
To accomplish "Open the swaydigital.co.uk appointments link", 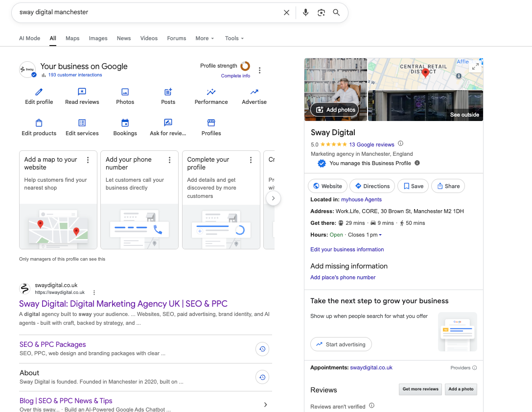I will click(x=371, y=367).
